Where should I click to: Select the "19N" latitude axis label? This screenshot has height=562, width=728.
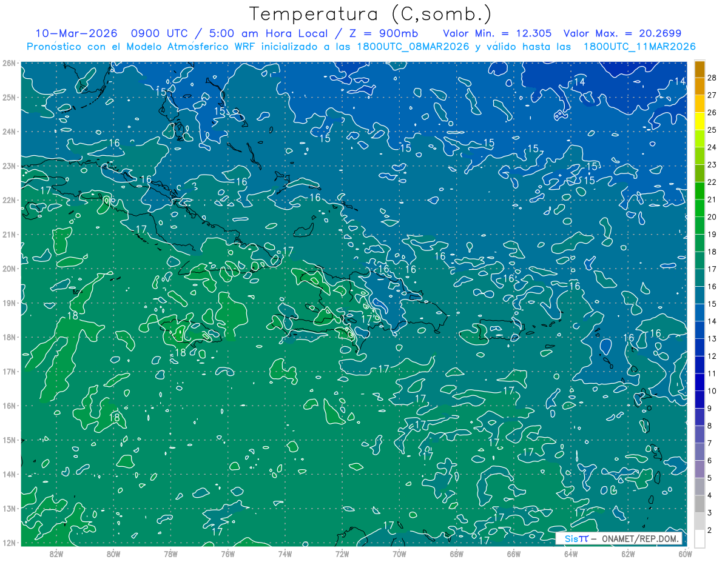(x=9, y=303)
